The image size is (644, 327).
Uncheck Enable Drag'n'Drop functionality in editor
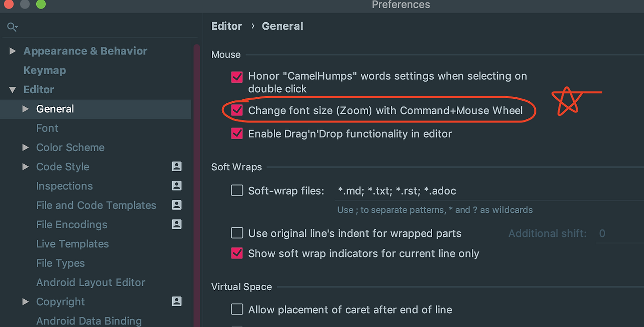237,134
